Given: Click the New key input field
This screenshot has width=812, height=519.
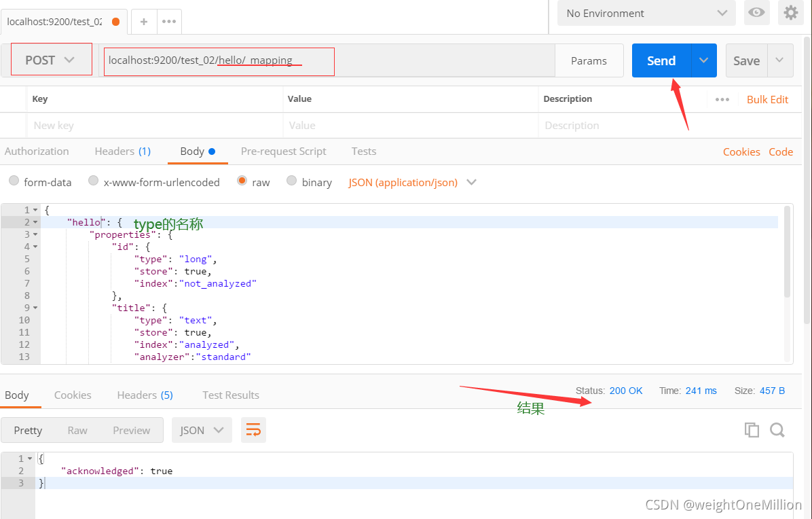Looking at the screenshot, I should (x=154, y=126).
